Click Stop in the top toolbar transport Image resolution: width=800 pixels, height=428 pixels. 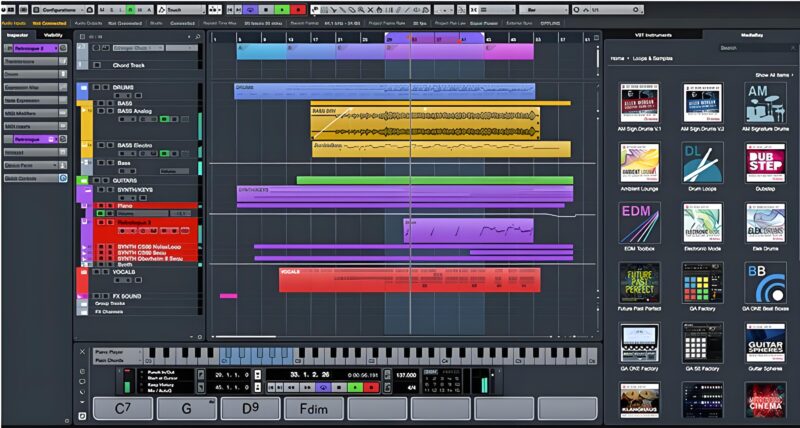click(266, 10)
